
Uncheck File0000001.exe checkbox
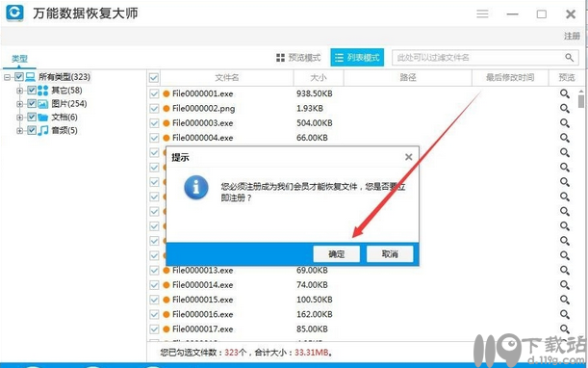click(x=154, y=93)
